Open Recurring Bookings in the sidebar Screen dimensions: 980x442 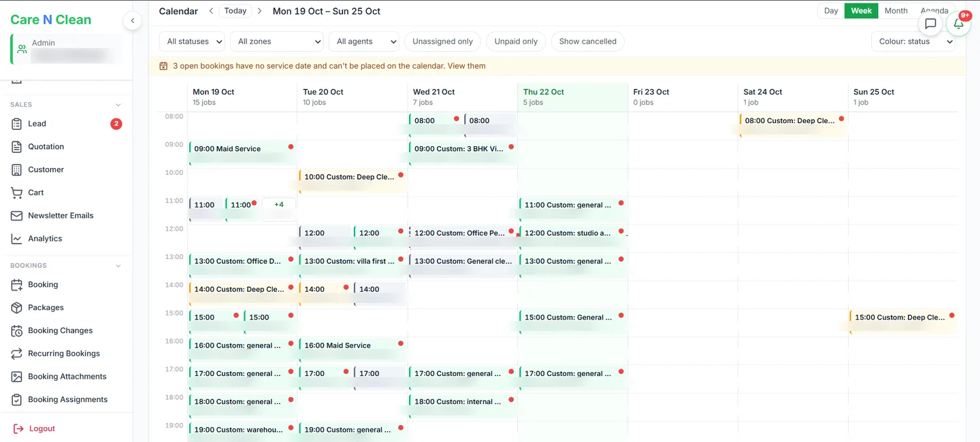coord(64,354)
